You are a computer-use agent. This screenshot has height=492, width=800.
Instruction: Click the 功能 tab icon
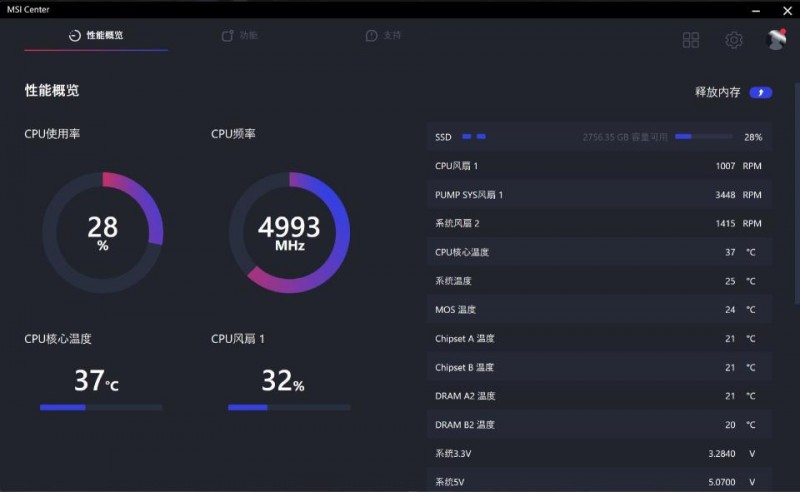pyautogui.click(x=227, y=35)
